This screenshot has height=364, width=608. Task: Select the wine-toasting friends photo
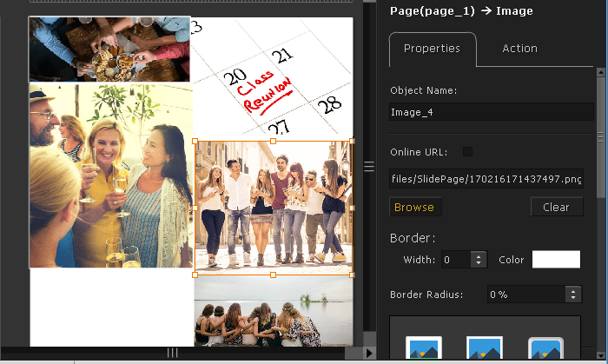(111, 175)
